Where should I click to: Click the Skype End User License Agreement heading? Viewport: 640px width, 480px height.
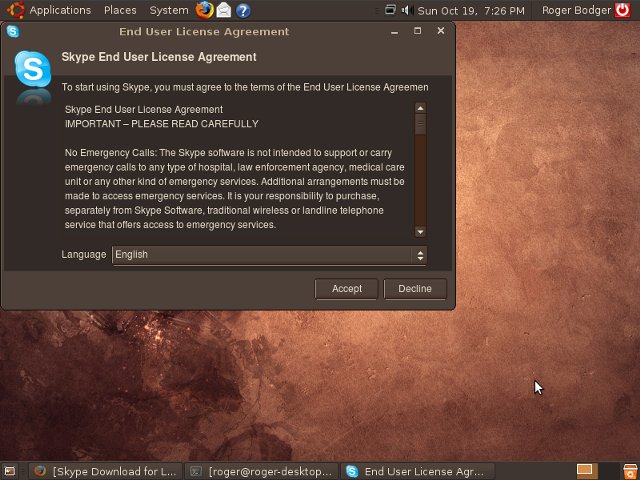[159, 57]
